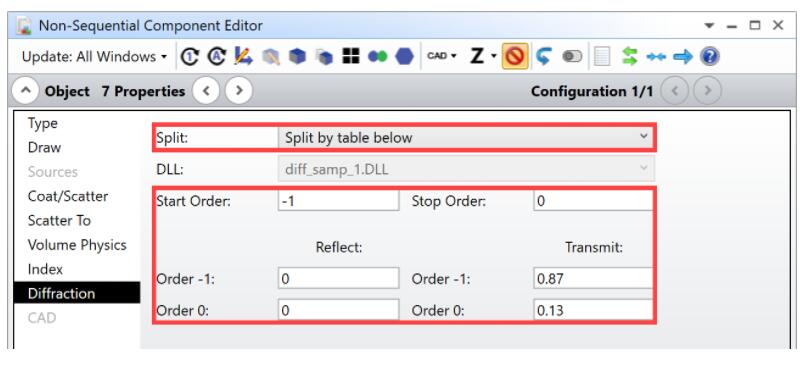Image resolution: width=808 pixels, height=366 pixels.
Task: Click the blue and green circles icon
Action: tap(377, 57)
